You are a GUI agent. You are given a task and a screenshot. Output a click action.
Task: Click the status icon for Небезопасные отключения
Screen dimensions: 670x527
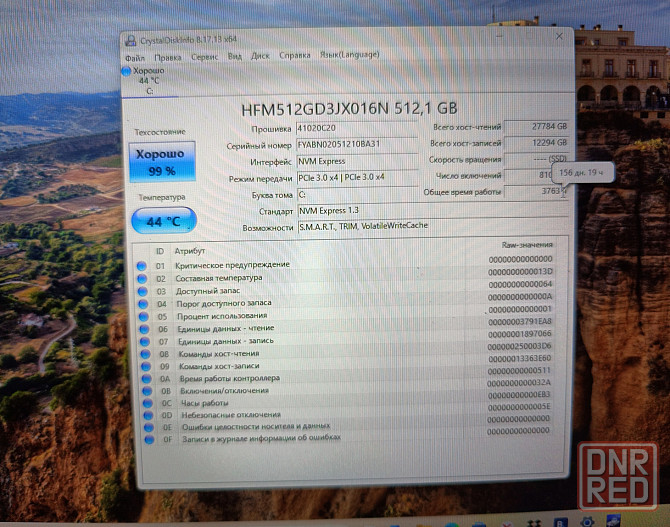coord(144,415)
